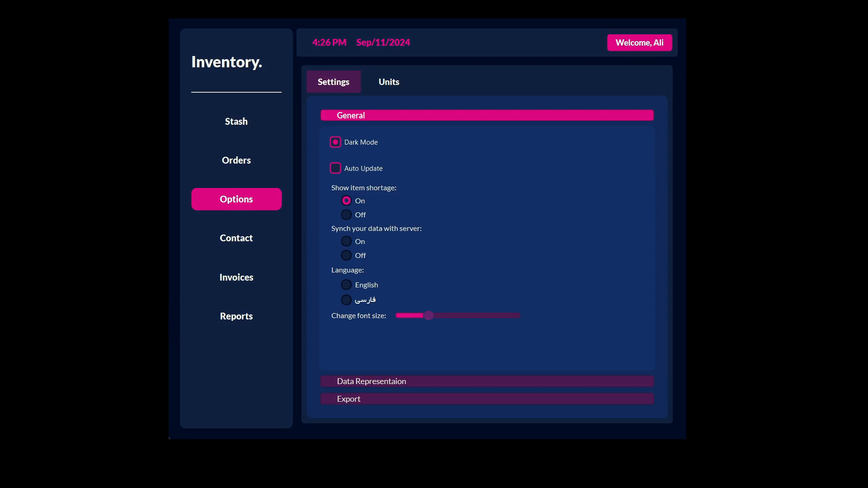Switch to the Units tab
Image resolution: width=868 pixels, height=488 pixels.
pos(389,82)
